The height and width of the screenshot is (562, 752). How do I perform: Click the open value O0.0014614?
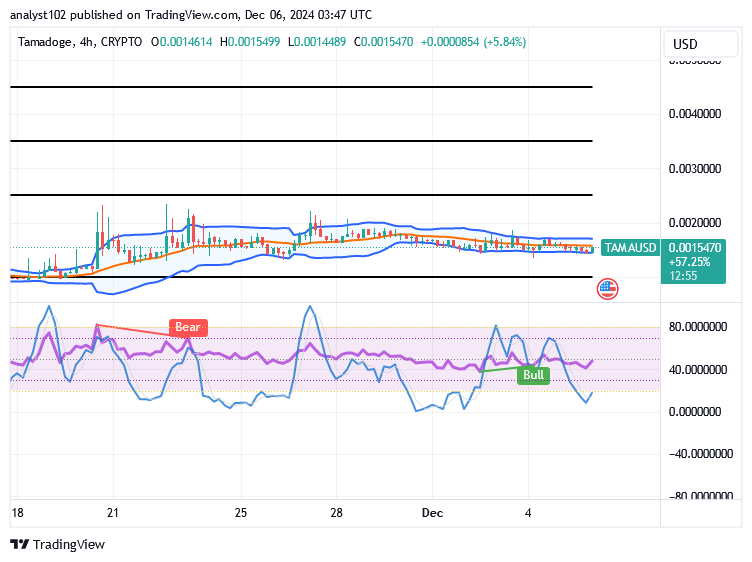click(x=182, y=42)
